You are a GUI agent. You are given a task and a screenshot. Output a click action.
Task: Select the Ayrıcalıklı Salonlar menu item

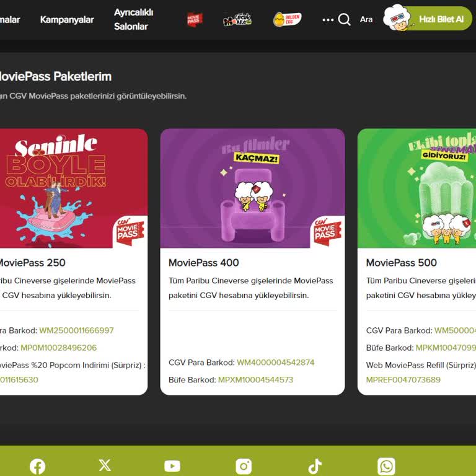click(x=134, y=19)
